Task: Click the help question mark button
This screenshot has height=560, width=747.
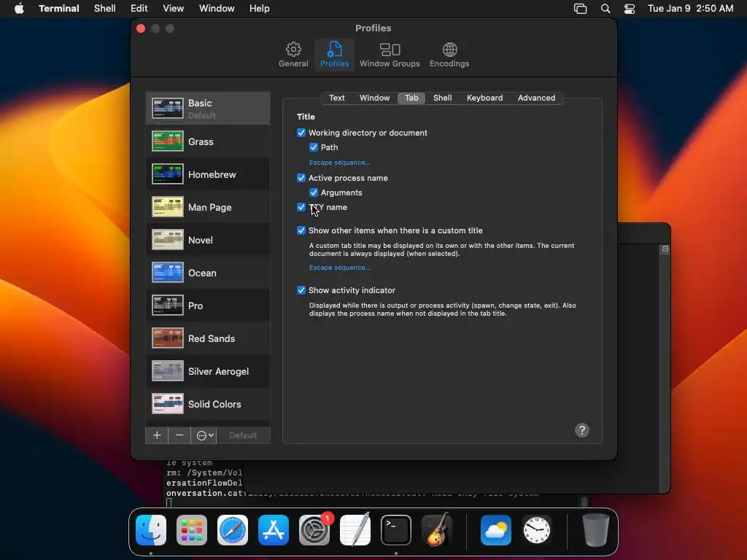Action: click(x=581, y=430)
